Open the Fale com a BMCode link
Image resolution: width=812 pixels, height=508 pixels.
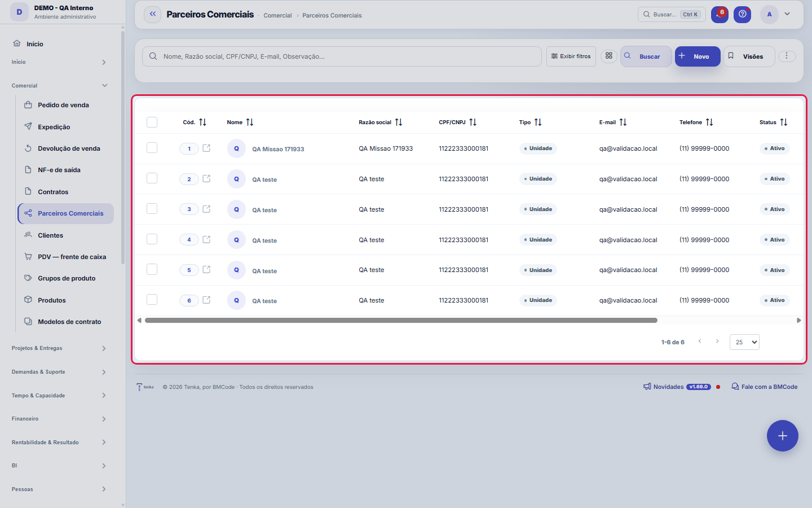[765, 387]
